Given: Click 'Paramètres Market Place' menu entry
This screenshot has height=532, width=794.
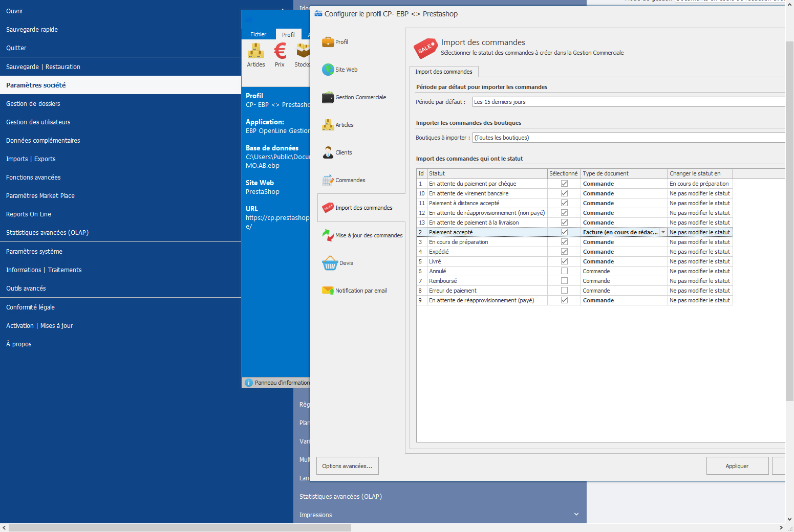Looking at the screenshot, I should [121, 195].
